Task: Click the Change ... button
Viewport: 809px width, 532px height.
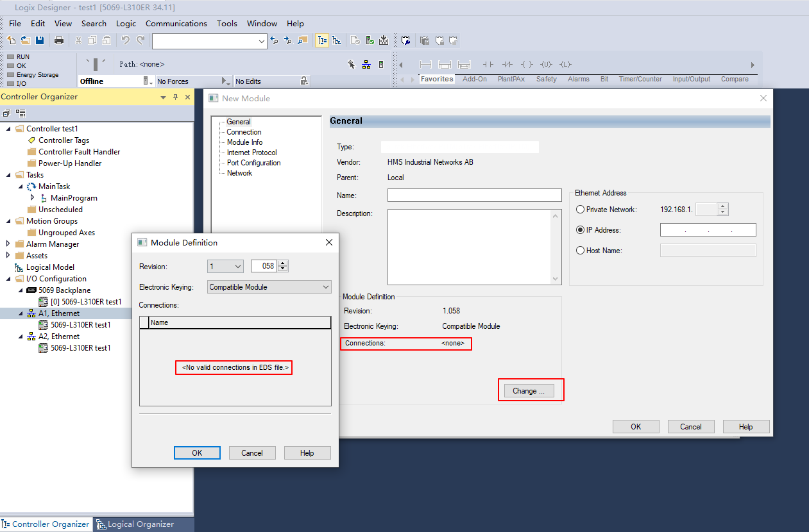Action: (x=529, y=391)
